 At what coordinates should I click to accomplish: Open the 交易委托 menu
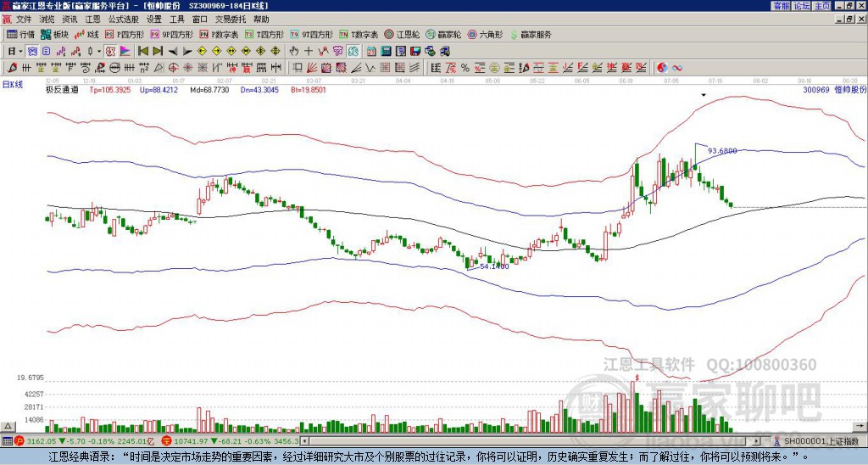(231, 20)
